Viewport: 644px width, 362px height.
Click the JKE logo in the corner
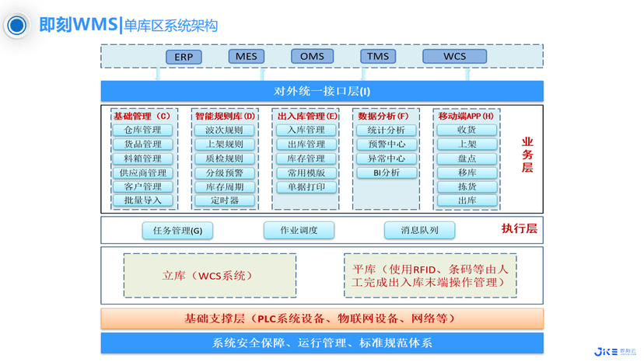(614, 351)
